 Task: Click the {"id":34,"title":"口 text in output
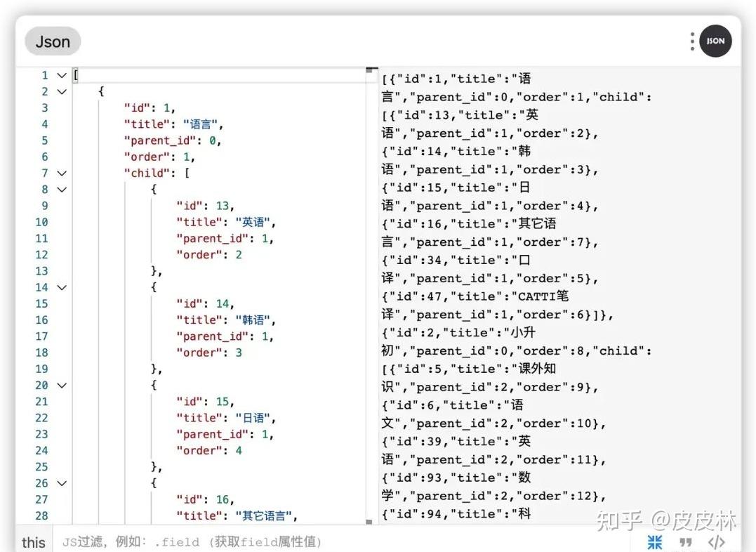pyautogui.click(x=456, y=260)
